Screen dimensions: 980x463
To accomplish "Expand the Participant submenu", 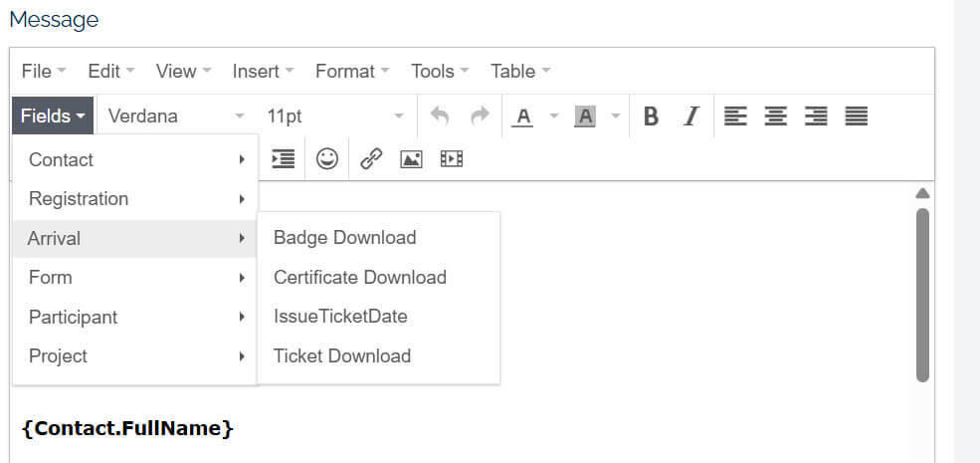I will pyautogui.click(x=134, y=317).
